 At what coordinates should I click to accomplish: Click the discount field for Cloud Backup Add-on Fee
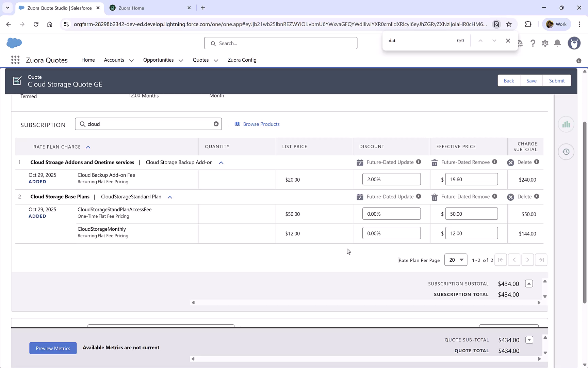tap(391, 179)
